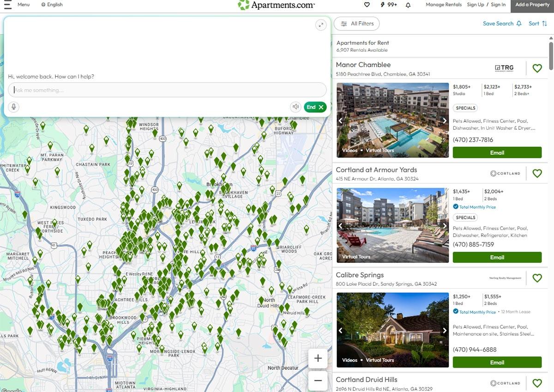The height and width of the screenshot is (392, 554).
Task: Zoom in on the map
Action: [318, 358]
